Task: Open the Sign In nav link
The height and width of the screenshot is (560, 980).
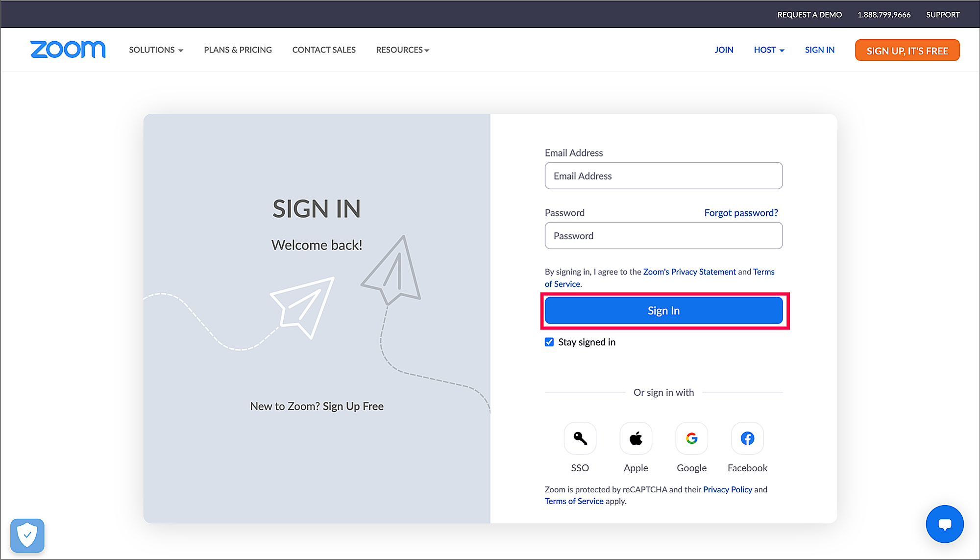Action: click(820, 50)
